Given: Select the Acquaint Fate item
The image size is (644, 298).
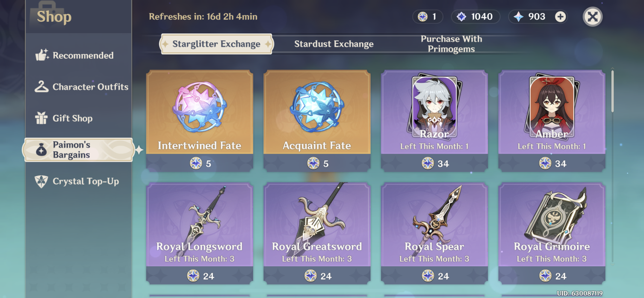Looking at the screenshot, I should tap(317, 121).
